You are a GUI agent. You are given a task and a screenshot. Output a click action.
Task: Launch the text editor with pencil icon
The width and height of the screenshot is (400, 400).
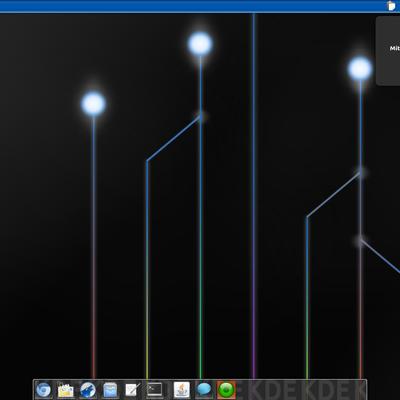click(x=132, y=390)
